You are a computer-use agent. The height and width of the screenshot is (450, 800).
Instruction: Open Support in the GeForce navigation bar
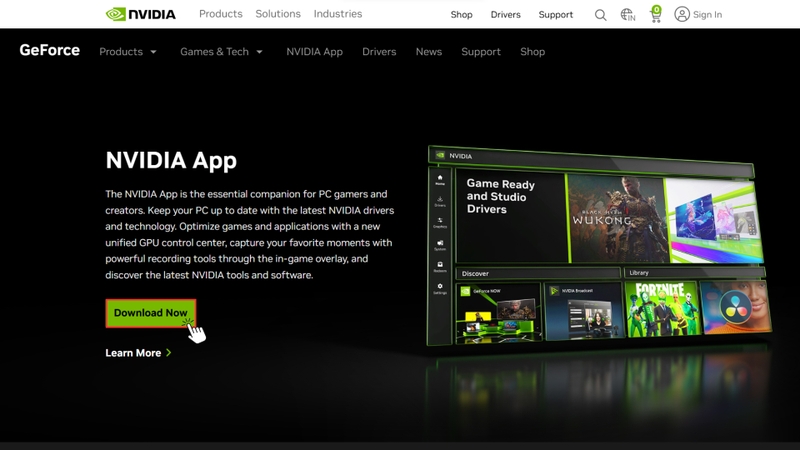[x=481, y=52]
